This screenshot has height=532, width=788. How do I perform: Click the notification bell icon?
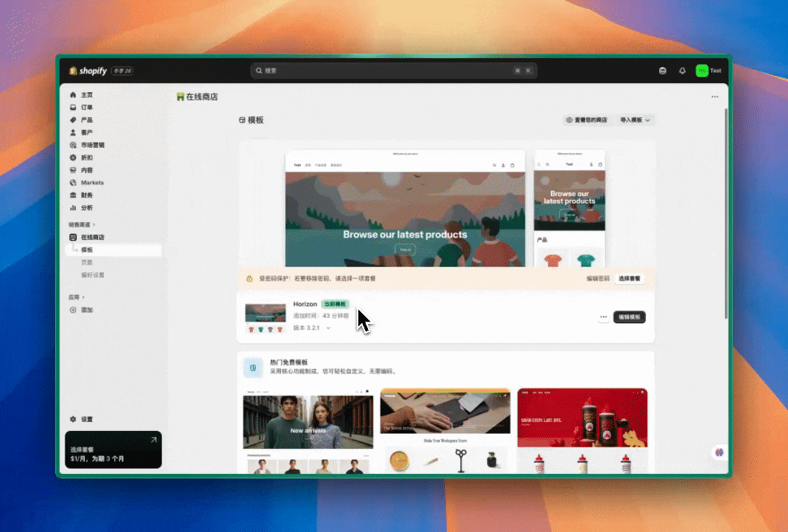pyautogui.click(x=682, y=71)
